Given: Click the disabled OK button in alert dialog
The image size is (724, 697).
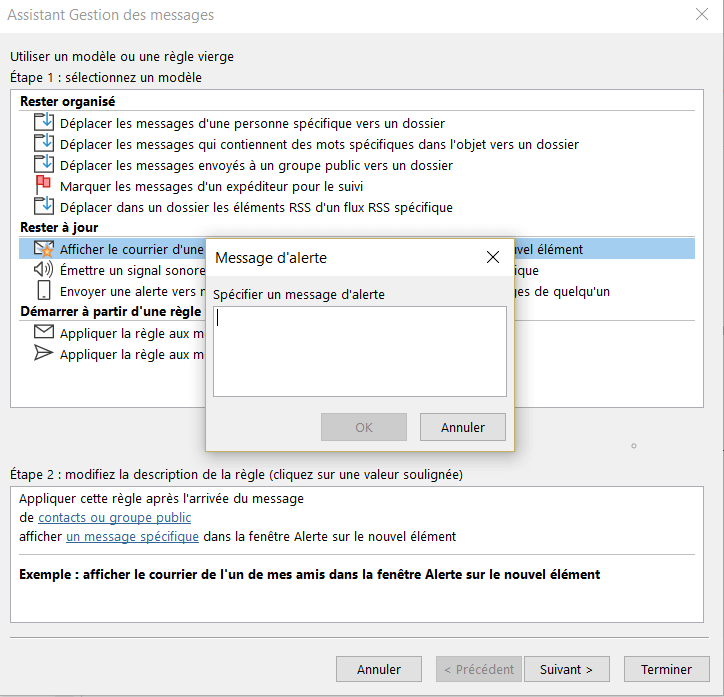Looking at the screenshot, I should pyautogui.click(x=364, y=427).
